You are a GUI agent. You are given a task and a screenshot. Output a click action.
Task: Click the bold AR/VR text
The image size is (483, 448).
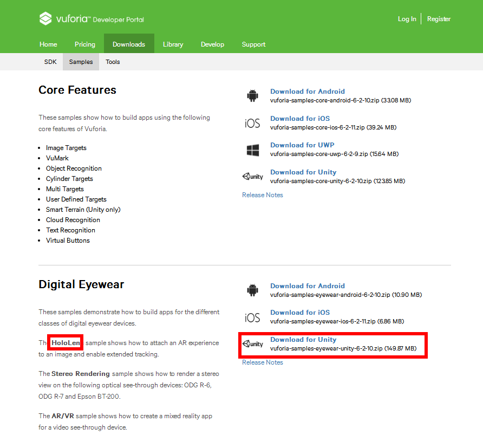[x=63, y=416]
